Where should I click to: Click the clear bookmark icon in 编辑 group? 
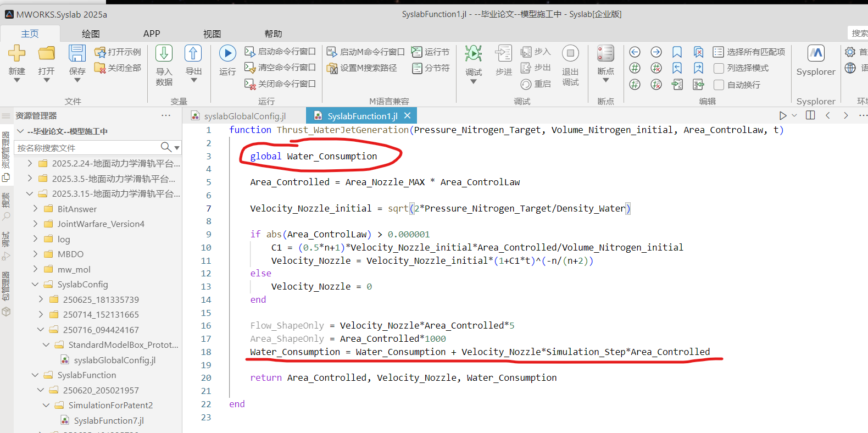coord(698,52)
